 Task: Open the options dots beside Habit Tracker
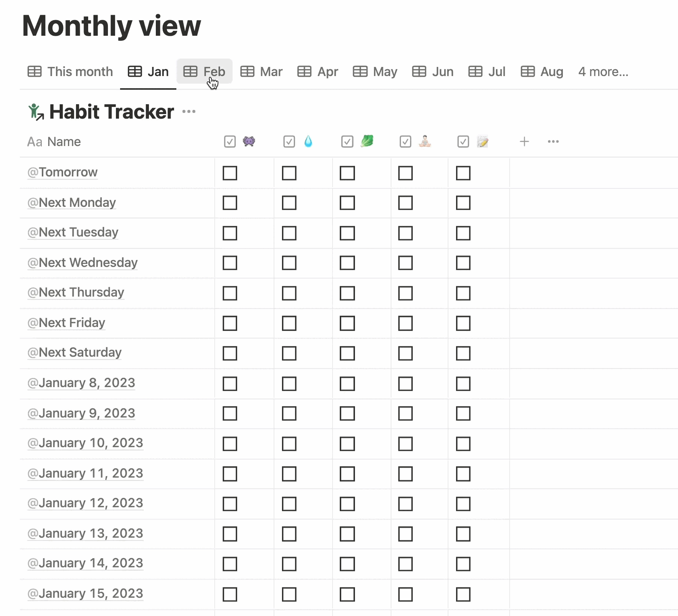189,111
